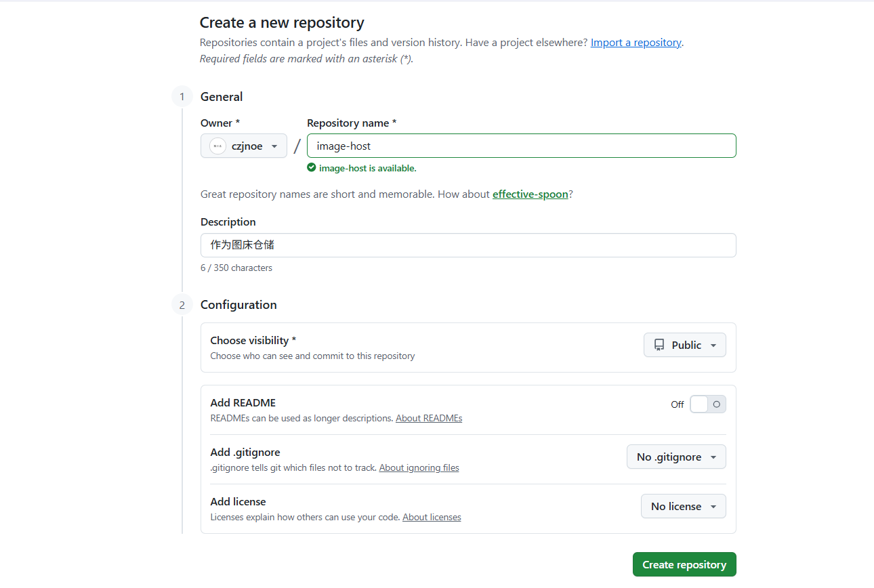
Task: Open the No license dropdown
Action: 683,507
